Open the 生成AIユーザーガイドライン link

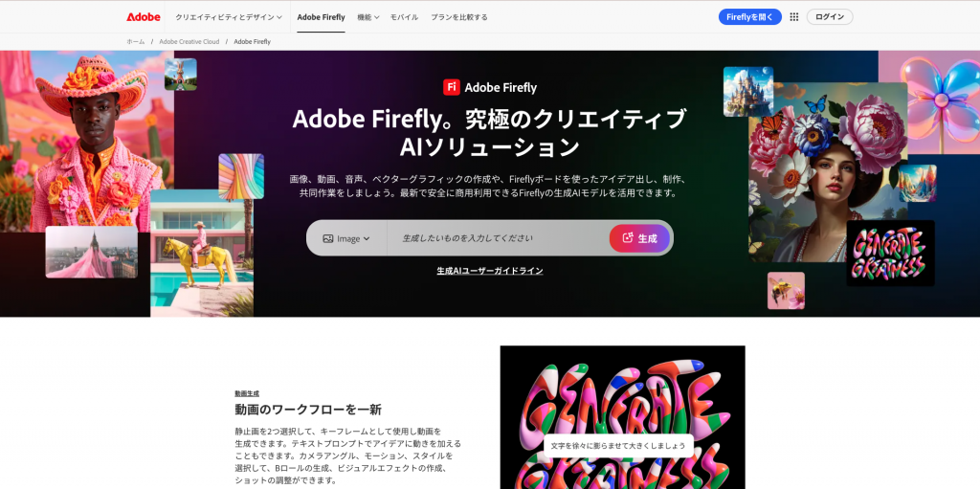pos(489,271)
